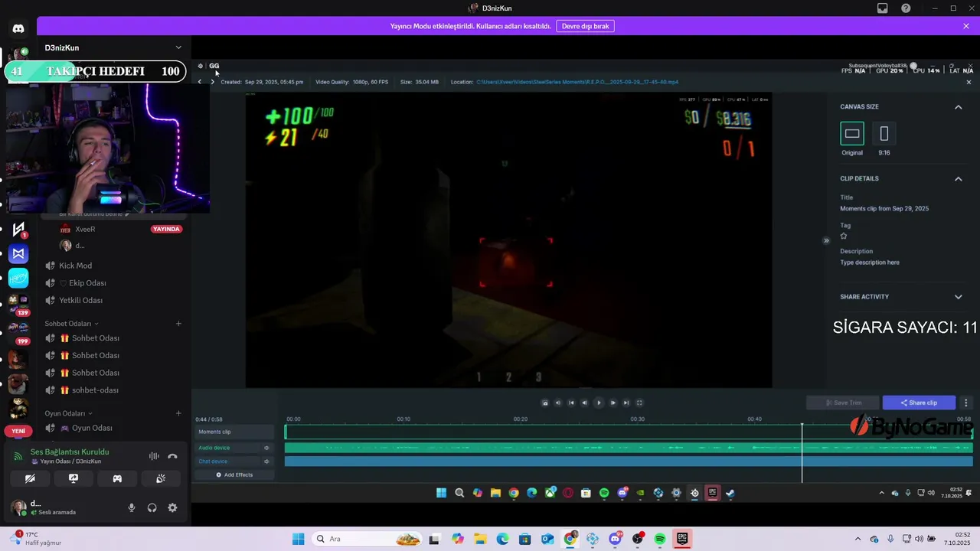Viewport: 980px width, 551px height.
Task: Open the soundboard button
Action: tap(161, 478)
